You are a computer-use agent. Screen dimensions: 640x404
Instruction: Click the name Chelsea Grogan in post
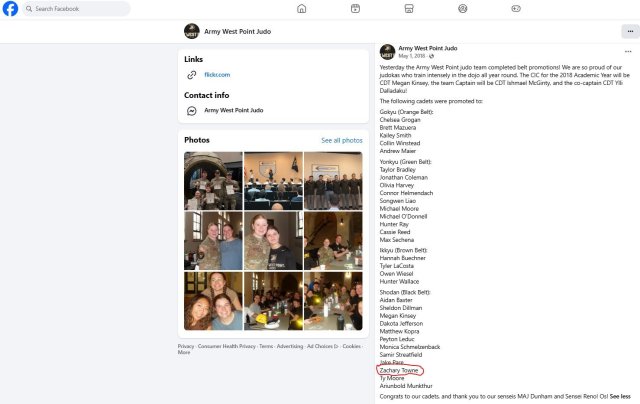tap(400, 120)
